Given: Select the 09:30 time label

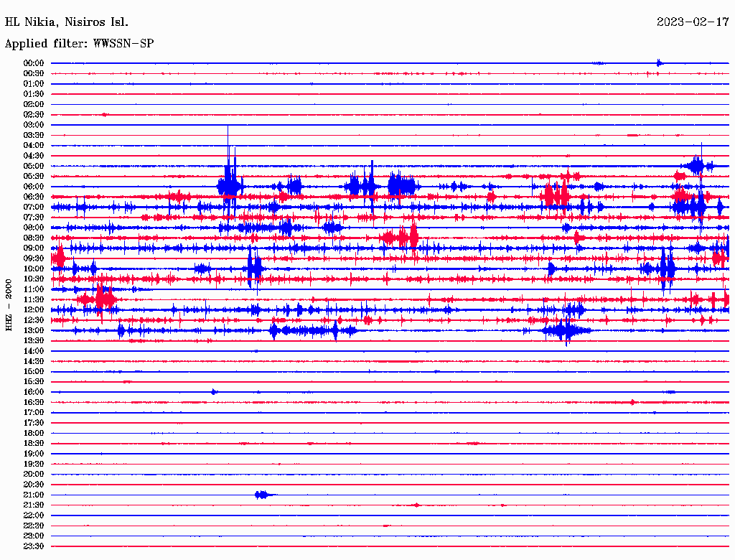Looking at the screenshot, I should click(x=34, y=258).
